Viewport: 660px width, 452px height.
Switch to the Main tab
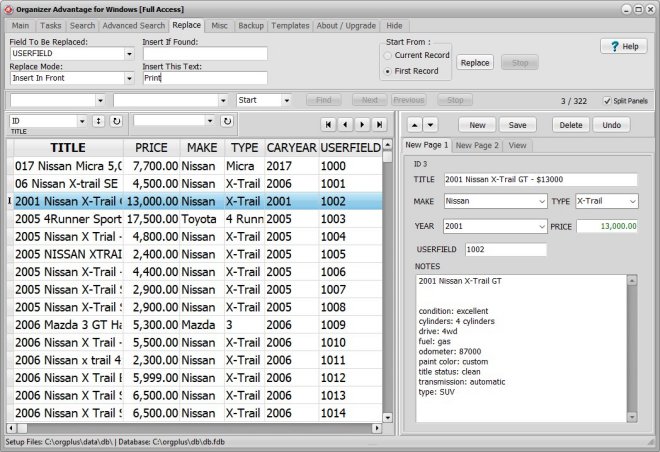[x=21, y=26]
